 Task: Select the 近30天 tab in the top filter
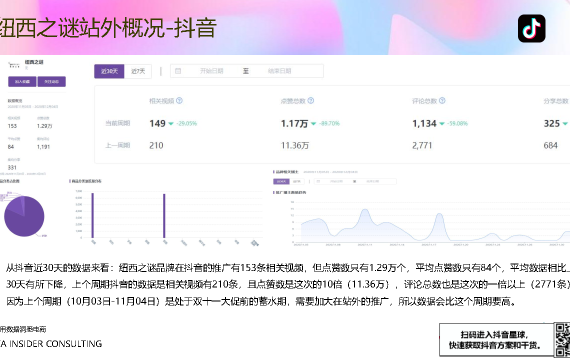point(109,71)
